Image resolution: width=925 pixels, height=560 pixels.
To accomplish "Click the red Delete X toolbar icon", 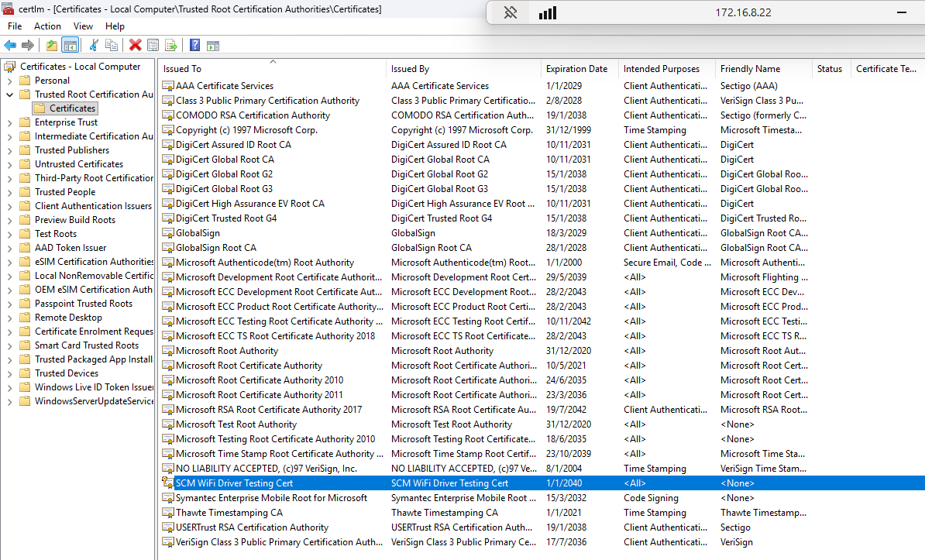I will (x=135, y=46).
